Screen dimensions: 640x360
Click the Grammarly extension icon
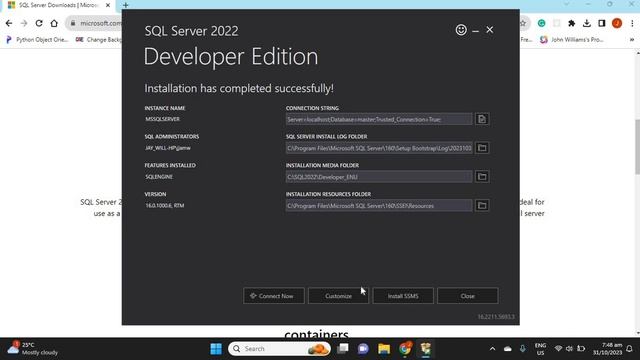pyautogui.click(x=542, y=23)
